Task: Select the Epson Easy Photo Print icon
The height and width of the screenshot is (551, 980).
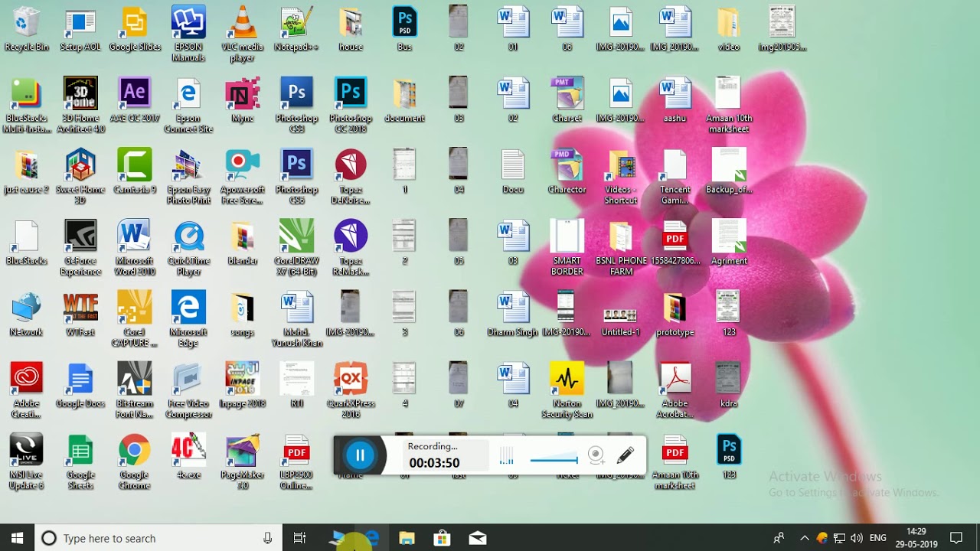Action: click(x=188, y=176)
